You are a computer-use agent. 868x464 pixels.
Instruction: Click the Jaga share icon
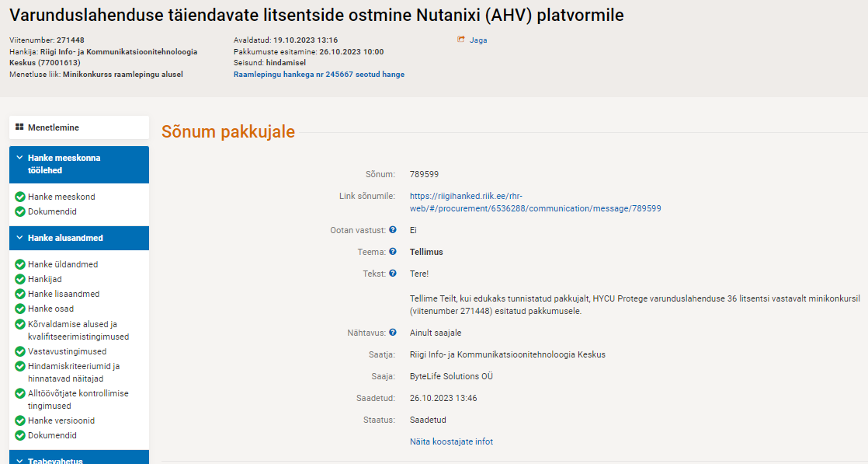click(x=460, y=40)
